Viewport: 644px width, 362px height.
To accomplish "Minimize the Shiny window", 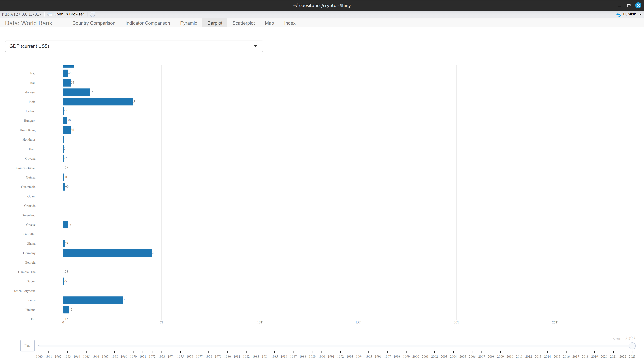I will [x=620, y=6].
